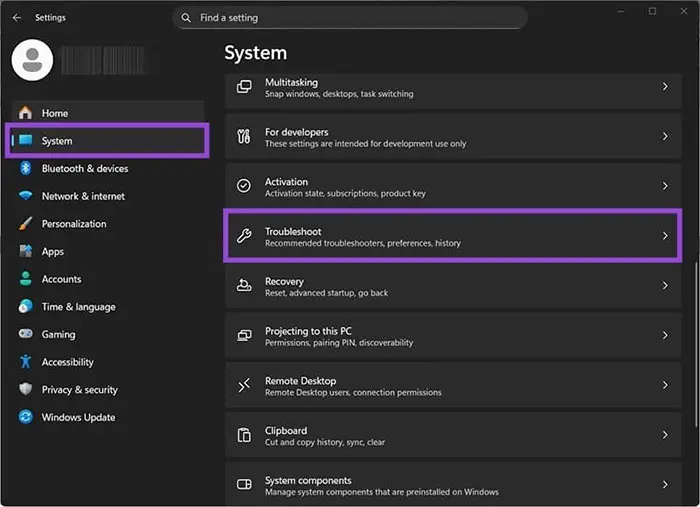Open Recovery using its right chevron
Viewport: 700px width, 507px height.
click(665, 286)
